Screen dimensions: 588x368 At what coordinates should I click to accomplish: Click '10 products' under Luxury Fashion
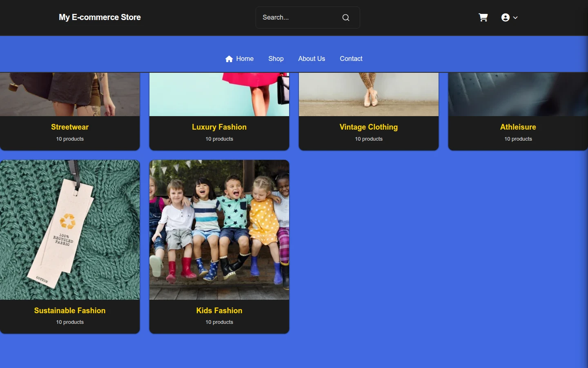pyautogui.click(x=219, y=139)
